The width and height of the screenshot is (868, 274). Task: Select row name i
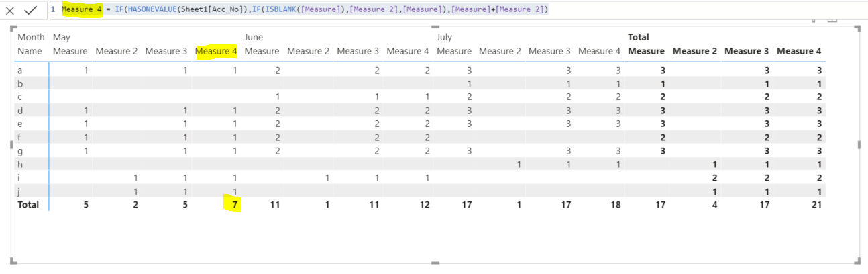click(19, 177)
